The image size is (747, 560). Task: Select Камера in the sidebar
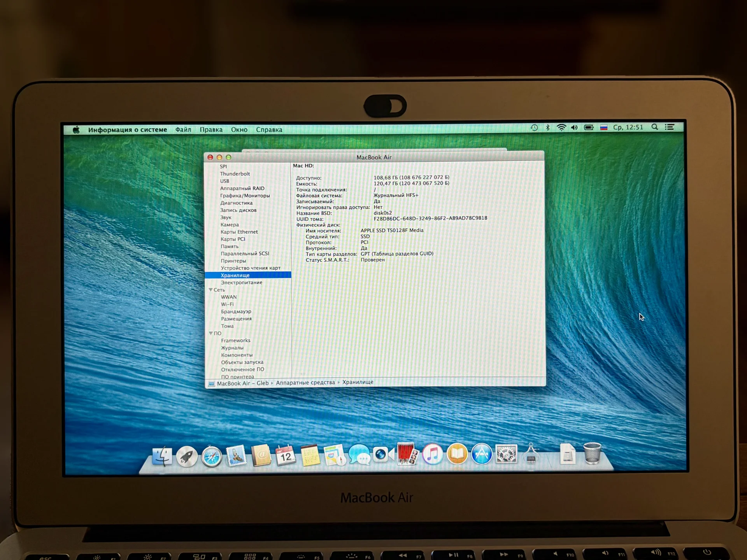point(230,224)
